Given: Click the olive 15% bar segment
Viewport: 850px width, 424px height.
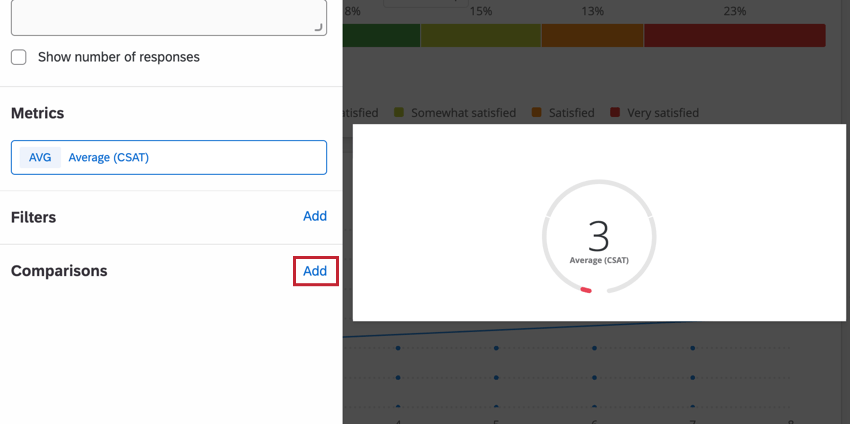Looking at the screenshot, I should (x=481, y=35).
